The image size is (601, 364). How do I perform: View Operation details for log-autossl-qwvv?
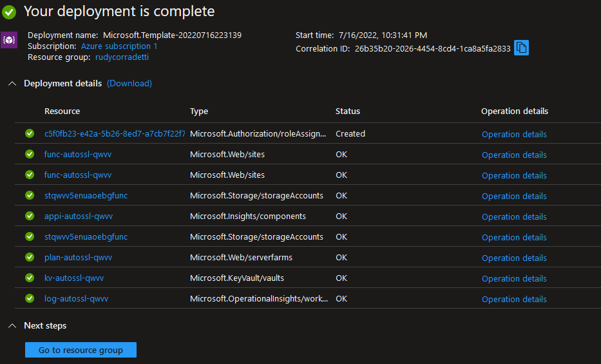point(514,299)
